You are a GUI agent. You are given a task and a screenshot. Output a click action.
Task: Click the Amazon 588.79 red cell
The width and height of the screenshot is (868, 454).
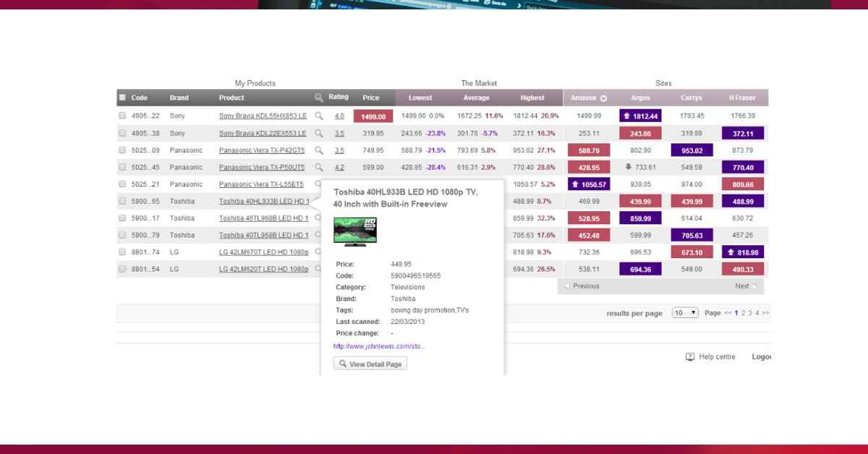[x=589, y=150]
